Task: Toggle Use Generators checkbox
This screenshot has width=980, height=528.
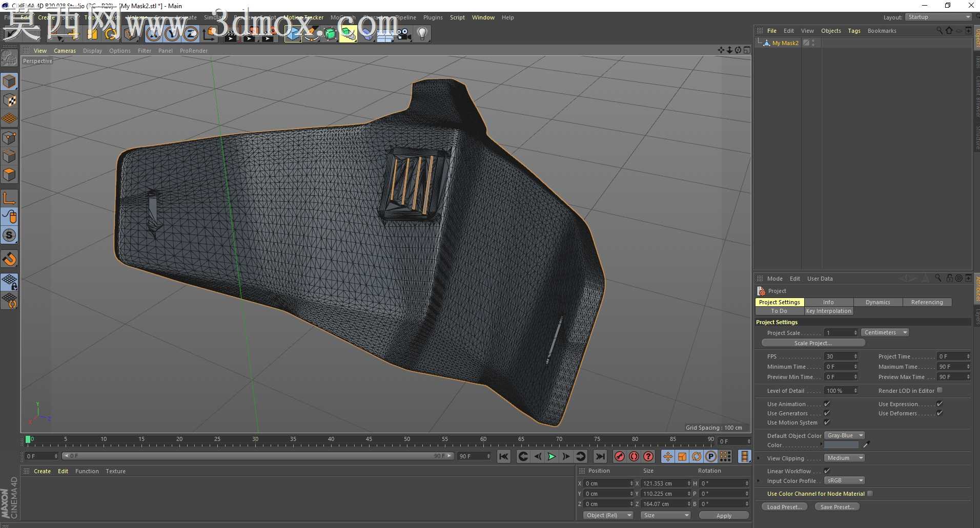Action: pos(827,413)
